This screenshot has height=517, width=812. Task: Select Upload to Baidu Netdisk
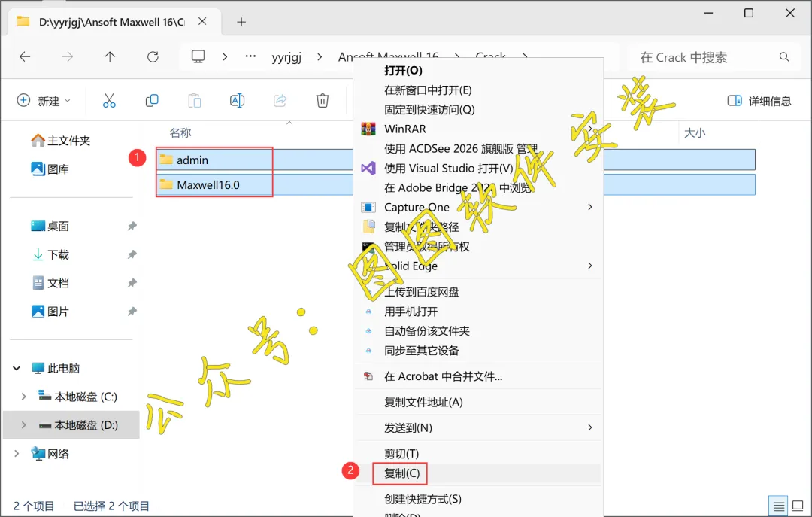[477, 292]
